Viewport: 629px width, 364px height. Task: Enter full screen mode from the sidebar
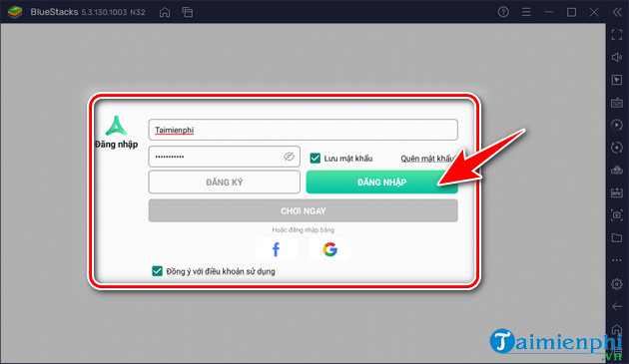617,35
